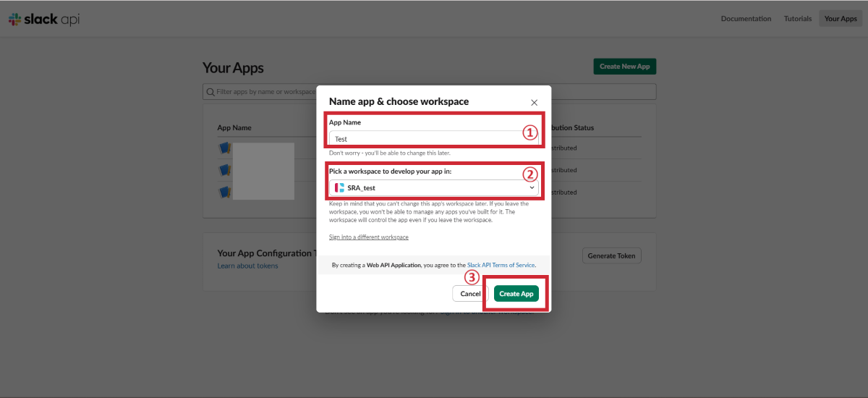This screenshot has width=868, height=398.
Task: Select the Your Apps nav tab
Action: [841, 19]
